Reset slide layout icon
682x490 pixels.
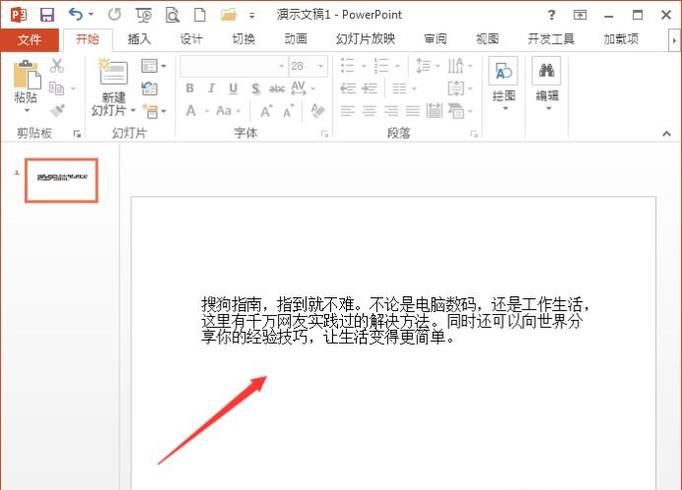coord(150,89)
